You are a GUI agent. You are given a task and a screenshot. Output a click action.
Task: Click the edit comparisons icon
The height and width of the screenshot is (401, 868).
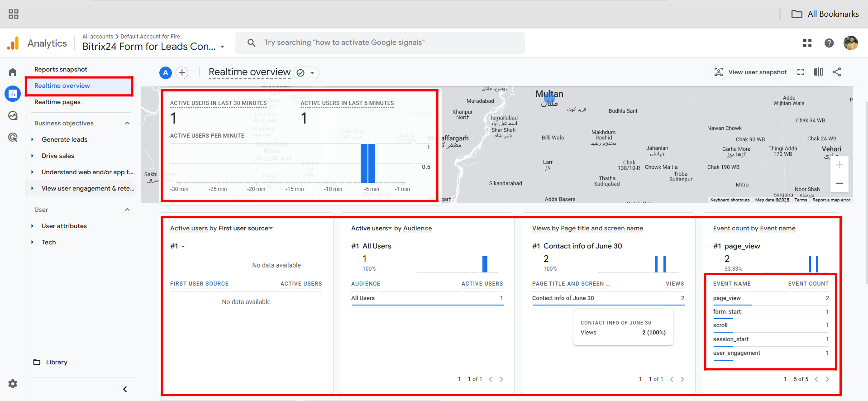[x=819, y=72]
